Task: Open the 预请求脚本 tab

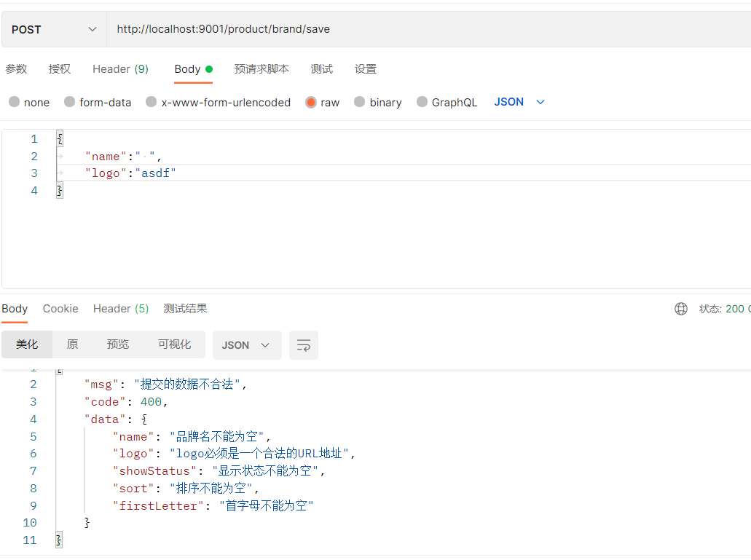Action: tap(262, 69)
